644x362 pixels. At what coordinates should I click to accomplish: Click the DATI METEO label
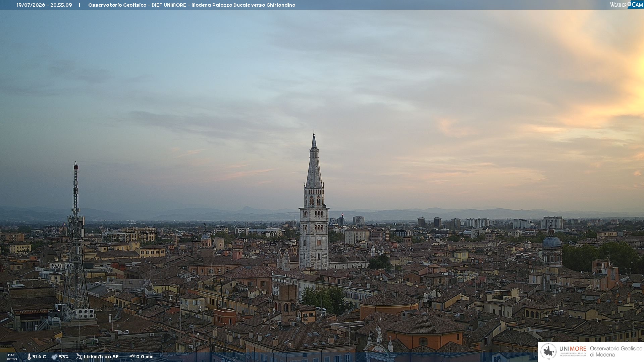click(12, 357)
